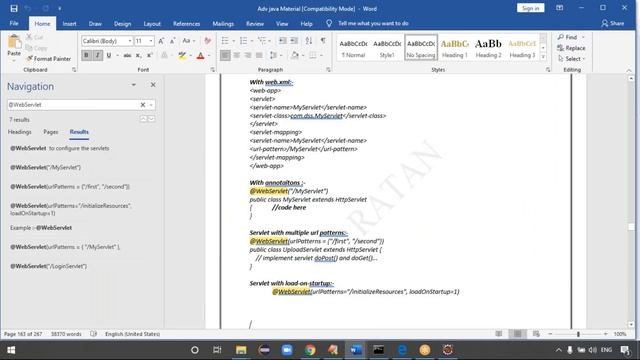Viewport: 640px width, 360px height.
Task: Click the vertical scrollbar down arrow
Action: point(631,324)
